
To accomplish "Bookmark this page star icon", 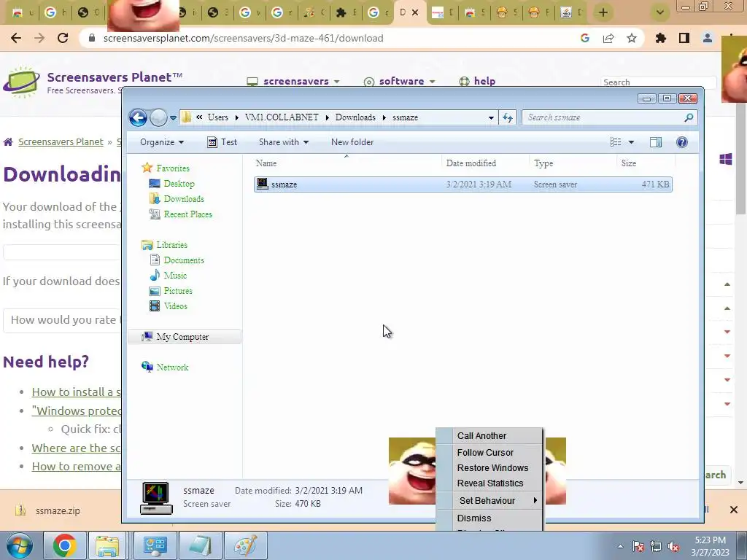I will [632, 38].
